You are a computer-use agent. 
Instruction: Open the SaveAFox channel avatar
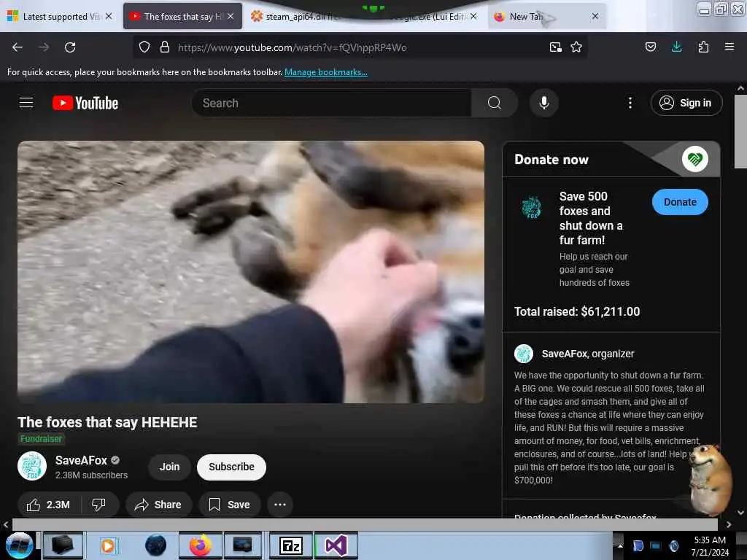[x=32, y=466]
